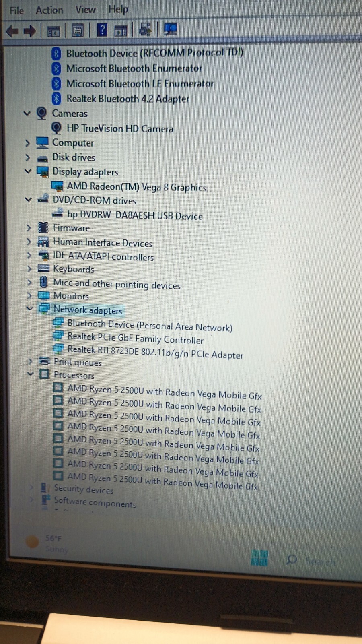Open the View menu
362x644 pixels.
point(85,10)
